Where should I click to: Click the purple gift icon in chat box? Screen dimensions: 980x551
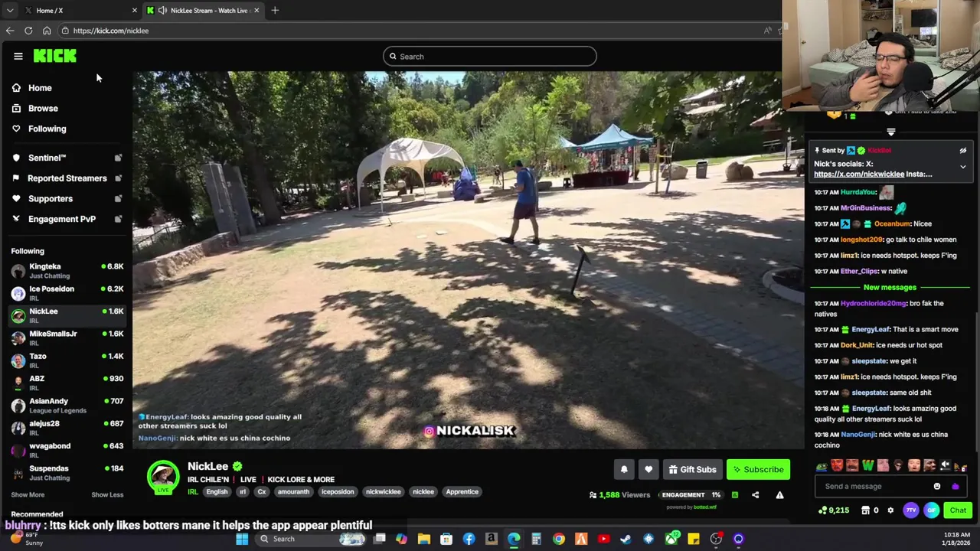tap(955, 486)
